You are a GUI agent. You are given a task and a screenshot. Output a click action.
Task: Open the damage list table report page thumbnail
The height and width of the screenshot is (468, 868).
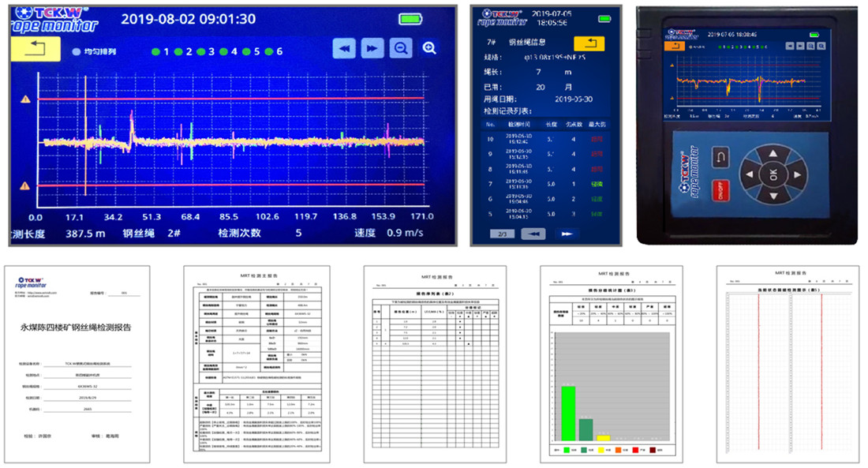435,364
